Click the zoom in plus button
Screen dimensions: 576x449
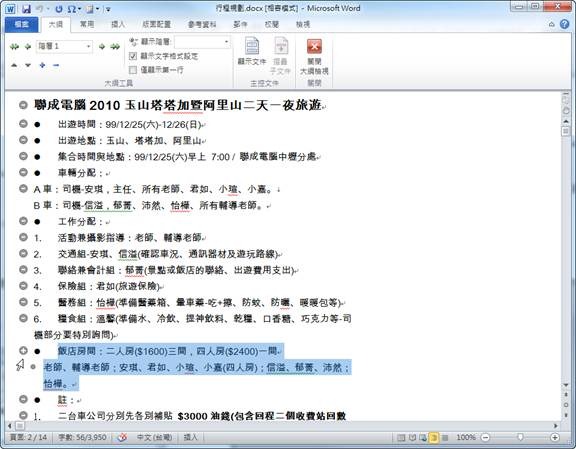pos(555,437)
